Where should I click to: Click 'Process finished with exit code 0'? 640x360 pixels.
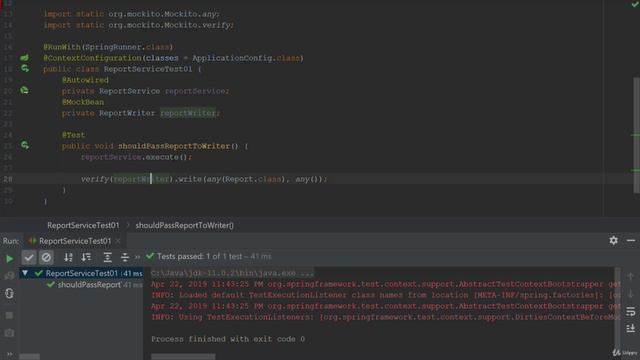tap(228, 339)
